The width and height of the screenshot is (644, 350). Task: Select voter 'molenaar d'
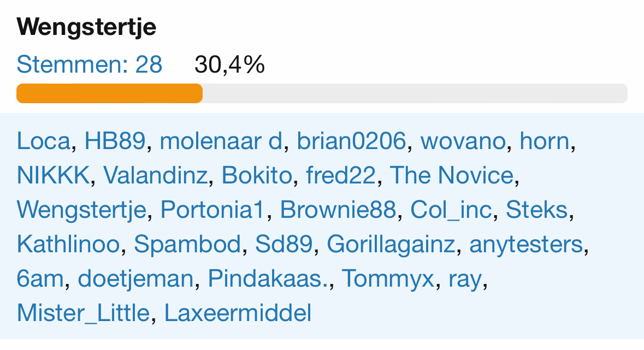(221, 141)
